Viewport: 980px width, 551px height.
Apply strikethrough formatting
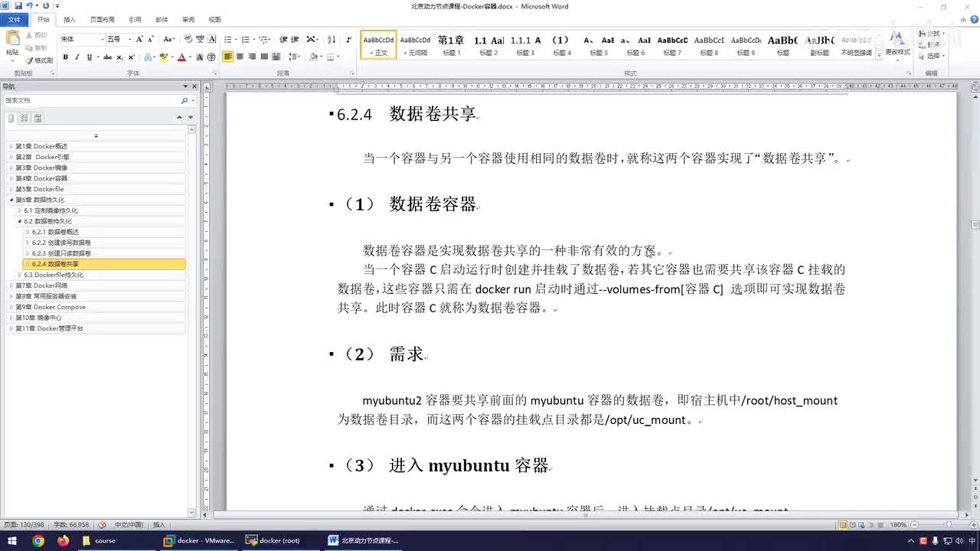tap(107, 57)
